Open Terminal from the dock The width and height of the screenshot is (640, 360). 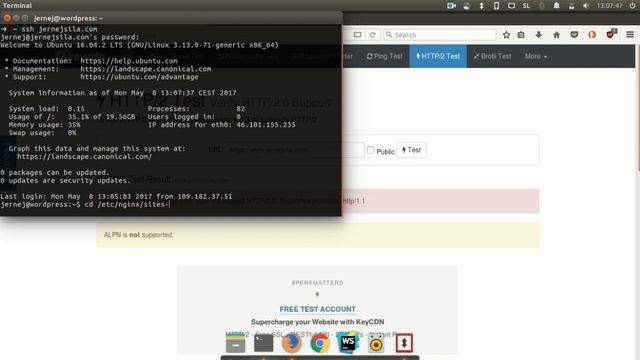coord(263,343)
